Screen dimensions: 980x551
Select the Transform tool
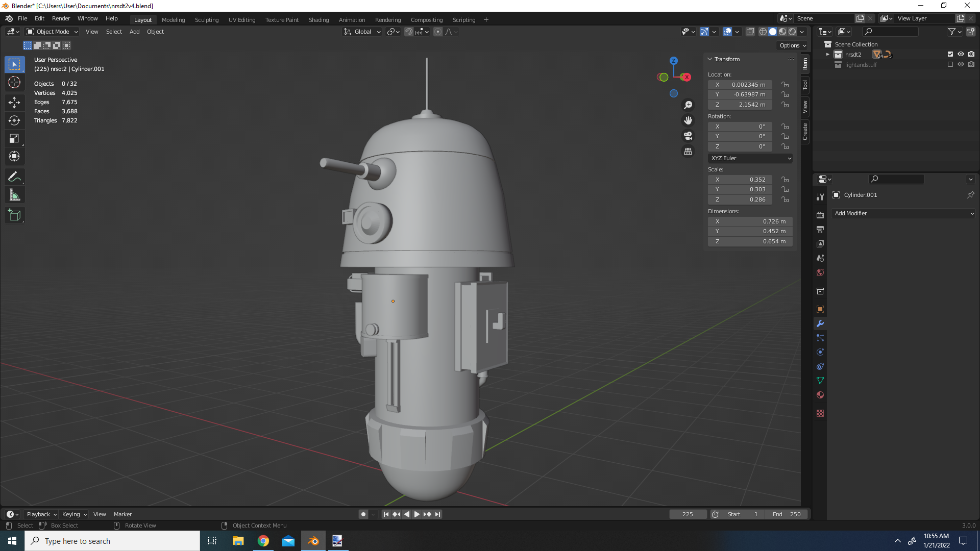(14, 156)
